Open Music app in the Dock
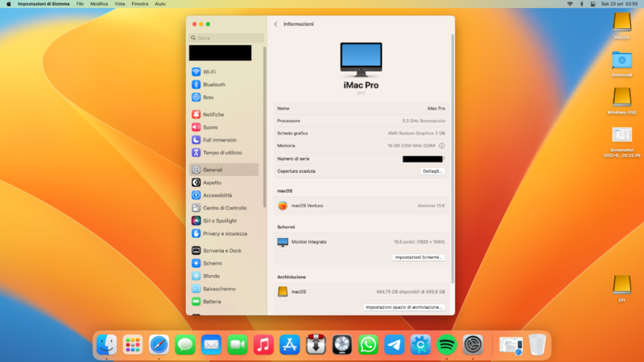This screenshot has width=644, height=362. (264, 345)
